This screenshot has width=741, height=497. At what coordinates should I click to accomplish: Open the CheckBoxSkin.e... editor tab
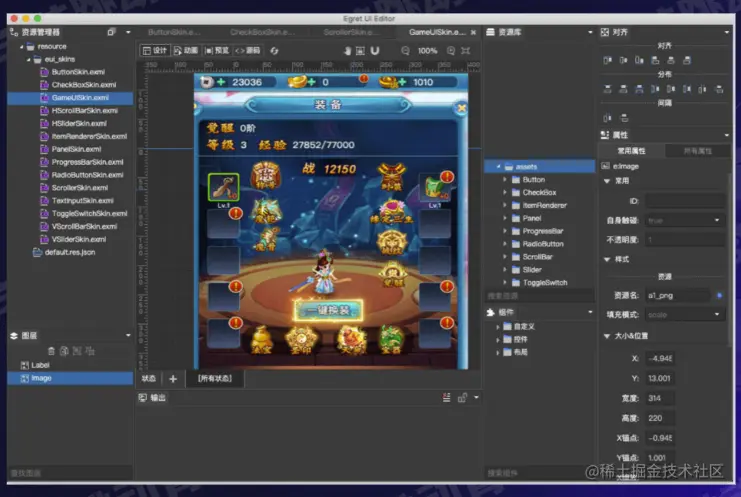[262, 32]
